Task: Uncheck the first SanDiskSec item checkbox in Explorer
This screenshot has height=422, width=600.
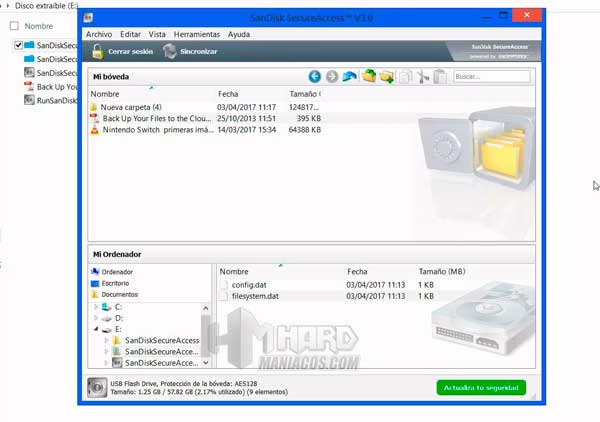Action: (x=18, y=45)
